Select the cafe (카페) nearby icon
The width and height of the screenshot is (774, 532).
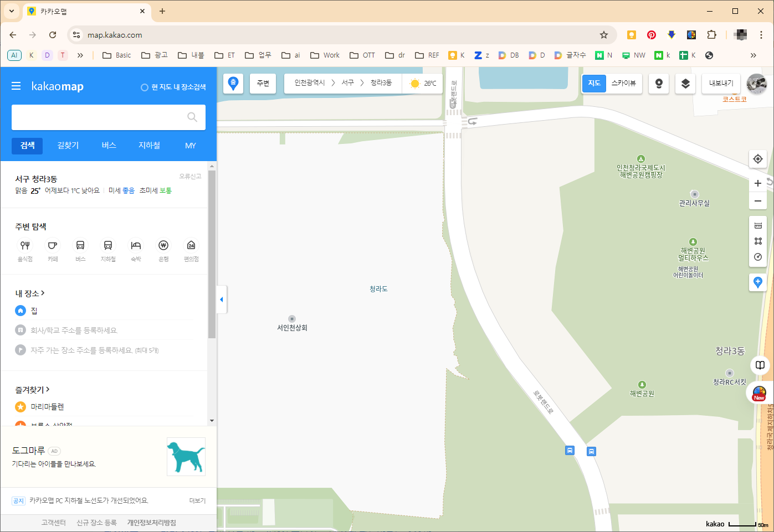tap(53, 245)
